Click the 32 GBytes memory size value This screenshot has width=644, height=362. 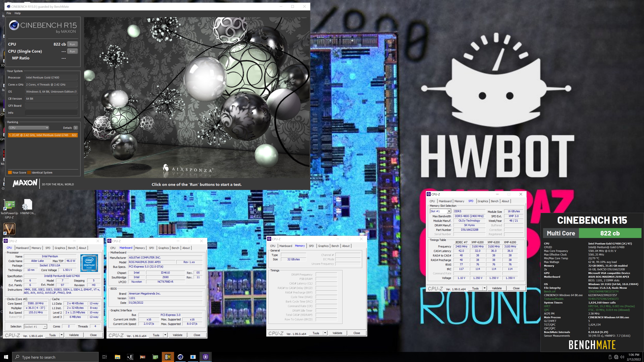(293, 259)
